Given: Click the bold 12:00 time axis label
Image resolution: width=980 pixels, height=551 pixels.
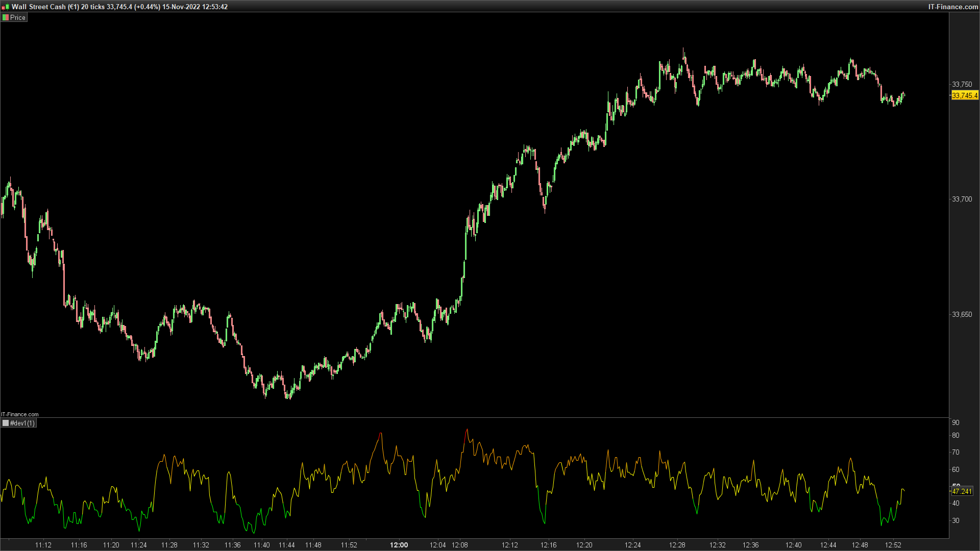Looking at the screenshot, I should pos(399,545).
